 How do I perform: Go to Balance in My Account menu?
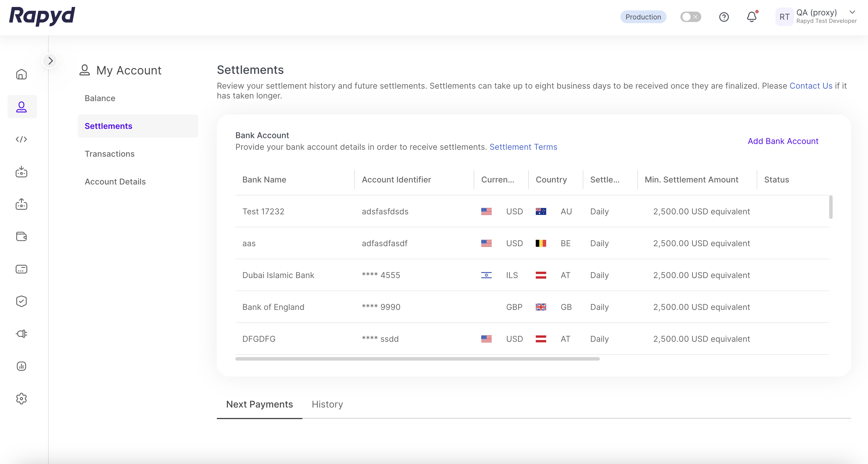pos(100,98)
